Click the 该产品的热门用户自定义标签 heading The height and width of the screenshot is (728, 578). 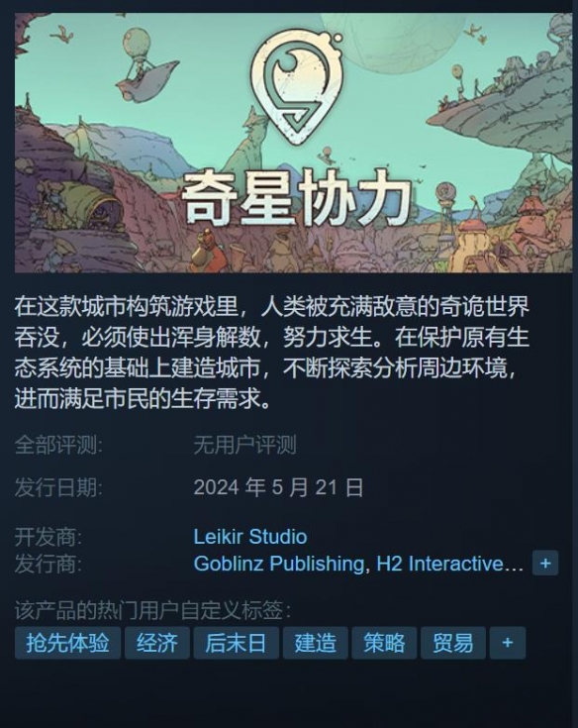click(x=152, y=610)
